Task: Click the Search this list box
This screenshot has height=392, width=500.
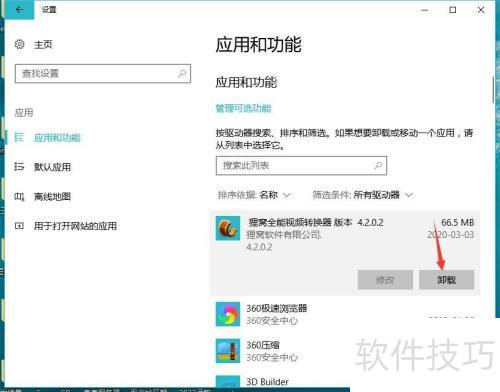Action: pos(301,166)
